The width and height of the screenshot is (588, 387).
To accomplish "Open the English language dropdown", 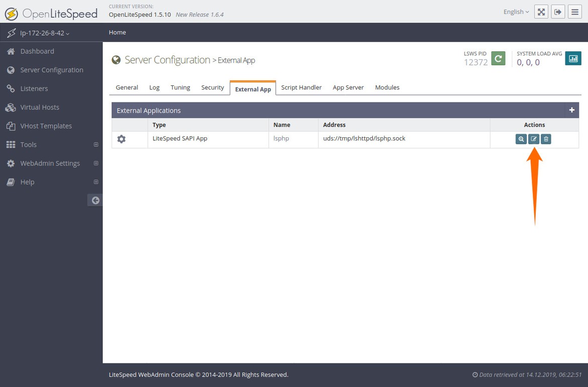I will click(x=516, y=12).
